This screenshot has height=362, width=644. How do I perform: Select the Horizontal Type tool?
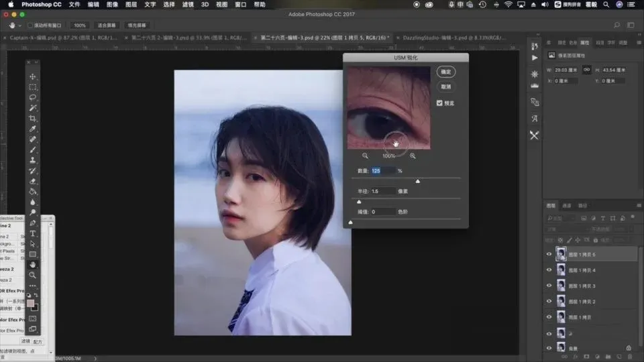click(x=32, y=233)
